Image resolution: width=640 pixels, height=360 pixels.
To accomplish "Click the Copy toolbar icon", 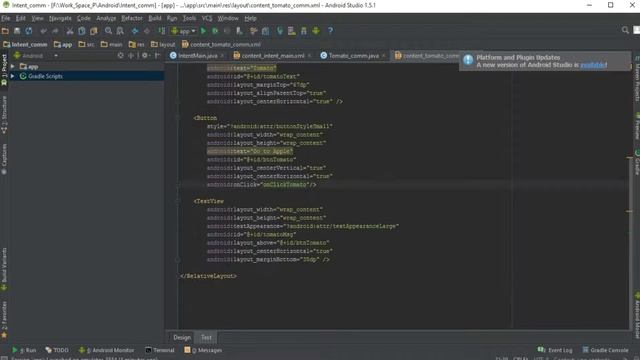I will coord(82,31).
